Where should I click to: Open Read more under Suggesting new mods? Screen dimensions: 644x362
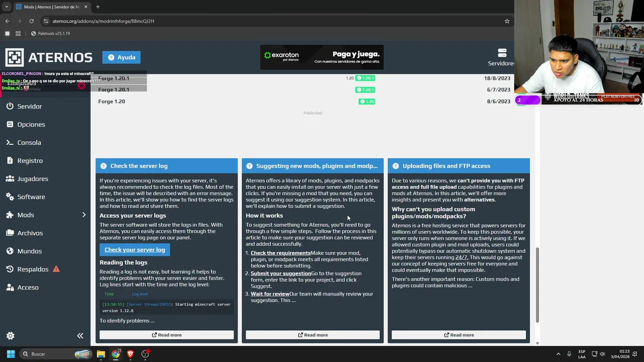click(x=312, y=335)
